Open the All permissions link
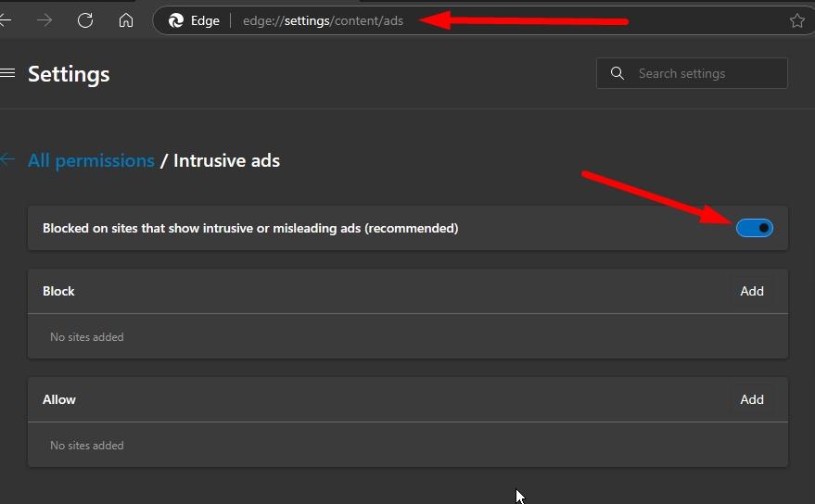Screen dimensions: 815x504 (91, 160)
